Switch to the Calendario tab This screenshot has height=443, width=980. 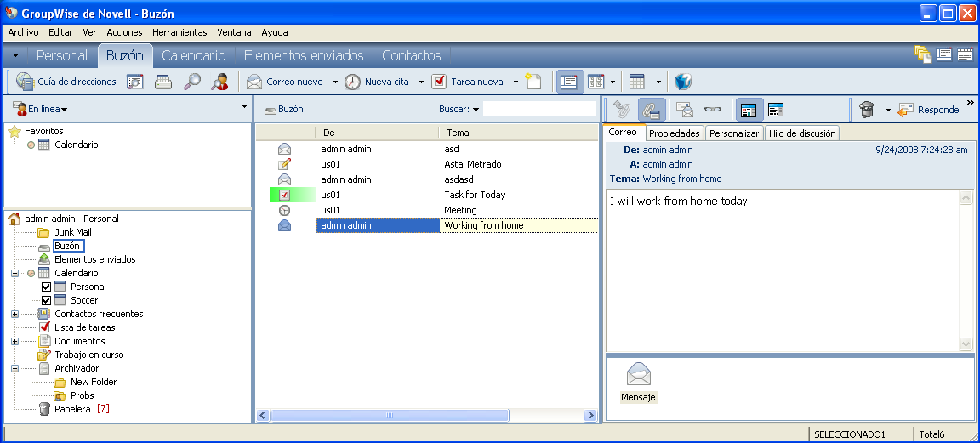pos(194,55)
